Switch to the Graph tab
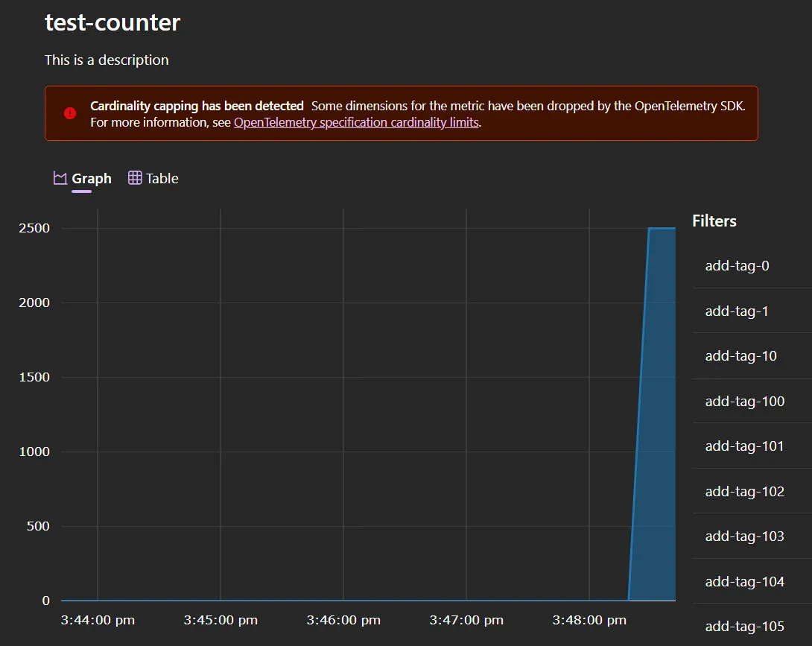The image size is (812, 646). coord(82,178)
